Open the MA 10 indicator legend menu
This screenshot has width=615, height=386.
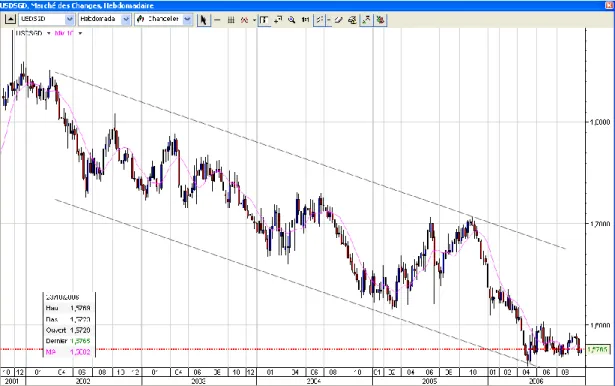80,33
